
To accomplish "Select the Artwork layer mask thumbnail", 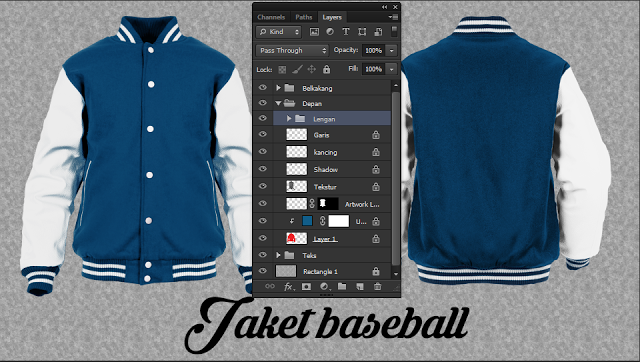I will [328, 204].
